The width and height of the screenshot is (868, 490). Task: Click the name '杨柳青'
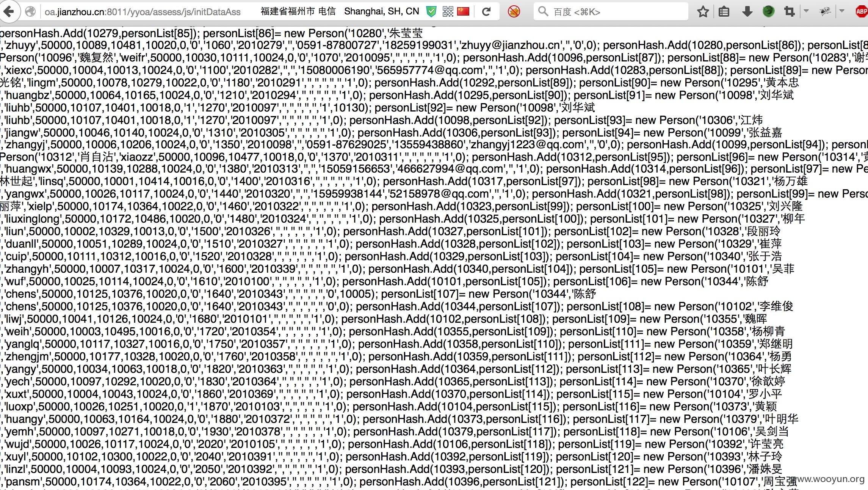768,331
